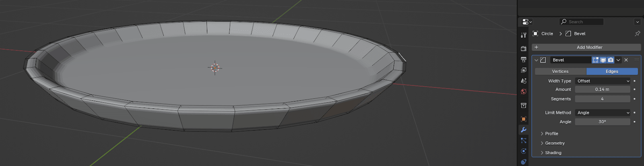
Task: Open the Object properties tab
Action: (523, 119)
